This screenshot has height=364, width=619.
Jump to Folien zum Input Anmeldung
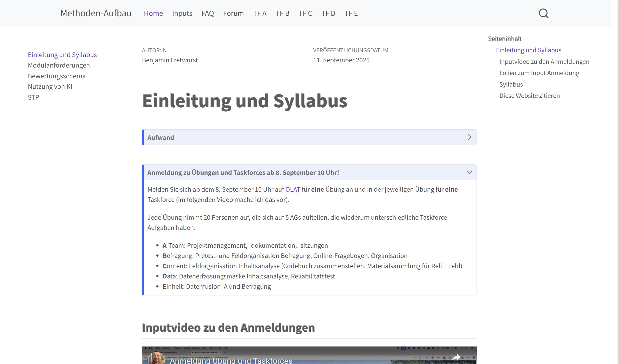539,73
